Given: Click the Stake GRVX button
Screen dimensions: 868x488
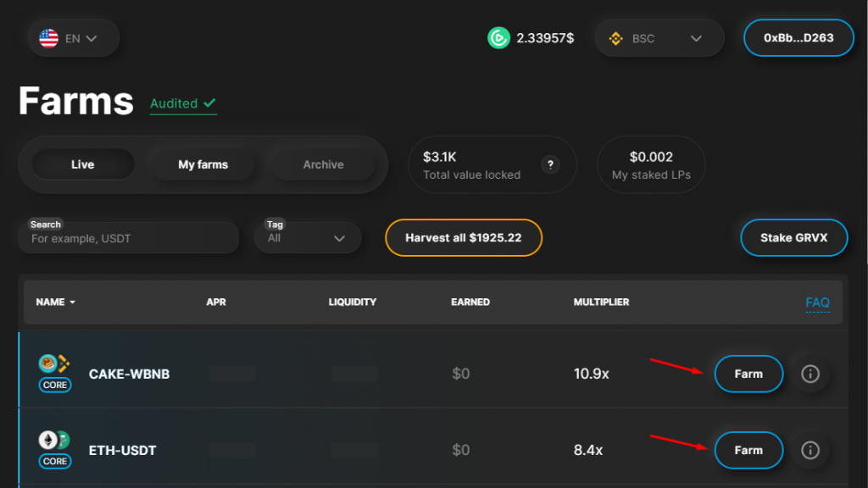Looking at the screenshot, I should click(x=794, y=238).
